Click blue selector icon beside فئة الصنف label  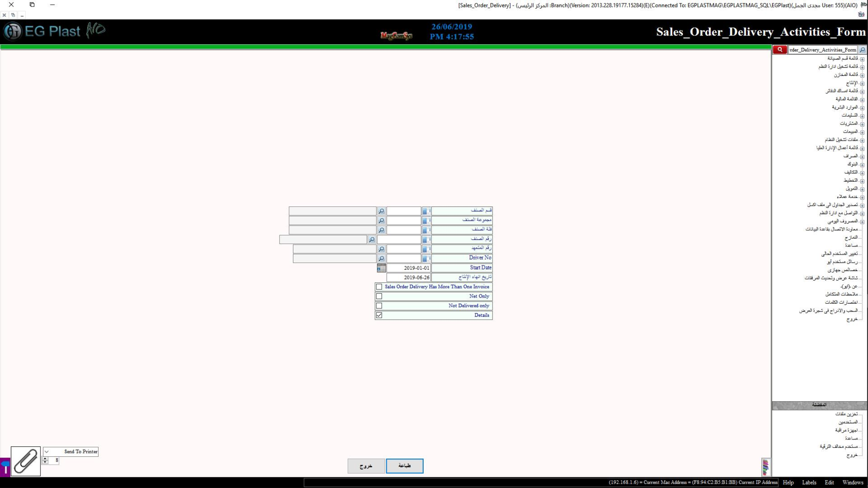click(x=426, y=230)
